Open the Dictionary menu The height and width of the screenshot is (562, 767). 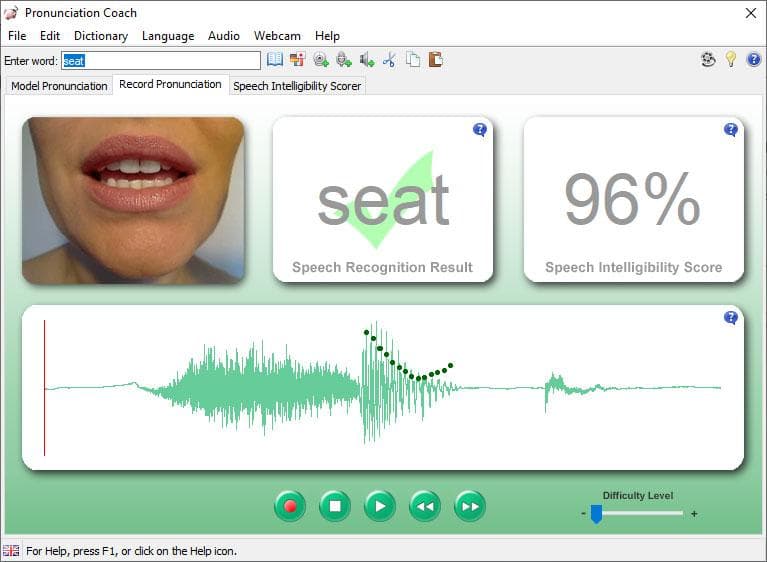[101, 36]
